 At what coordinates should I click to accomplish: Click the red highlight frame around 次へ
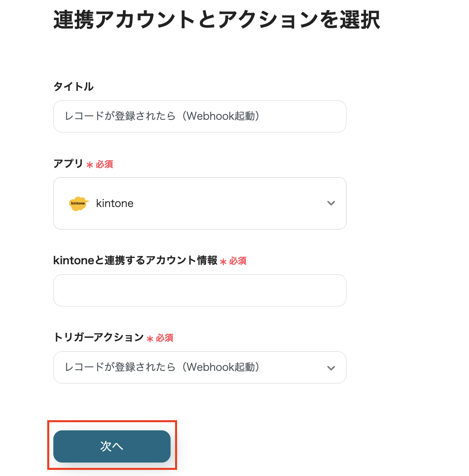[112, 421]
